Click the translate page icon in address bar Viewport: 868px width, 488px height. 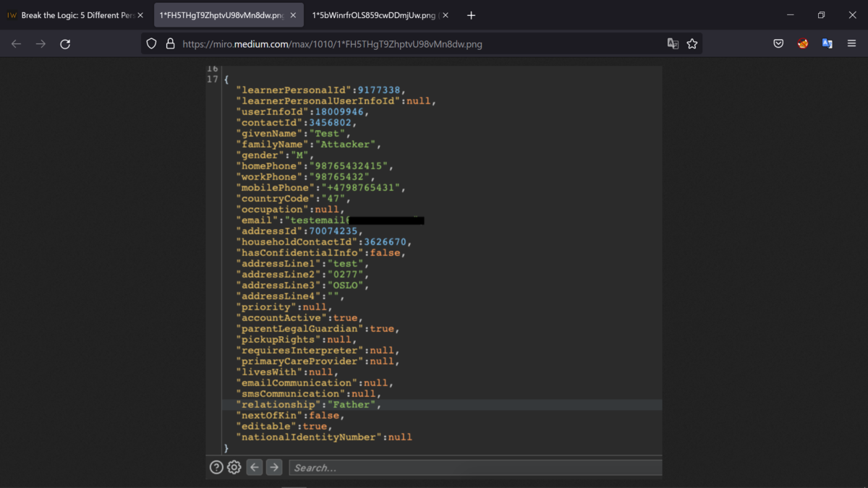pos(673,44)
